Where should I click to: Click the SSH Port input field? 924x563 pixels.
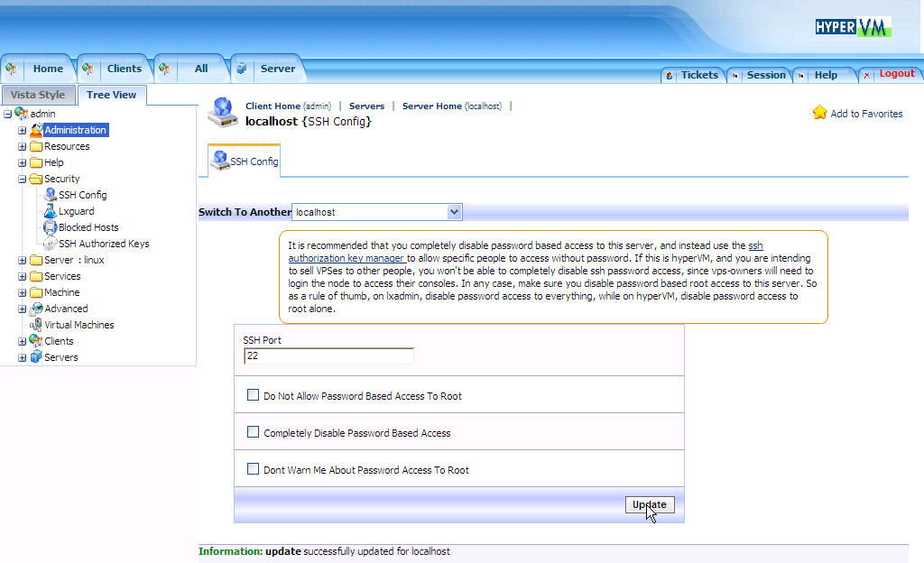328,356
